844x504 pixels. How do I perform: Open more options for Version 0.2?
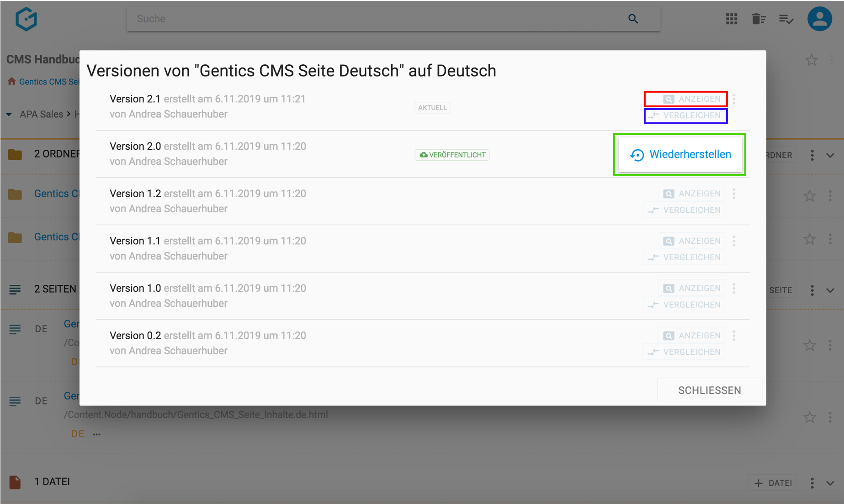pos(734,336)
